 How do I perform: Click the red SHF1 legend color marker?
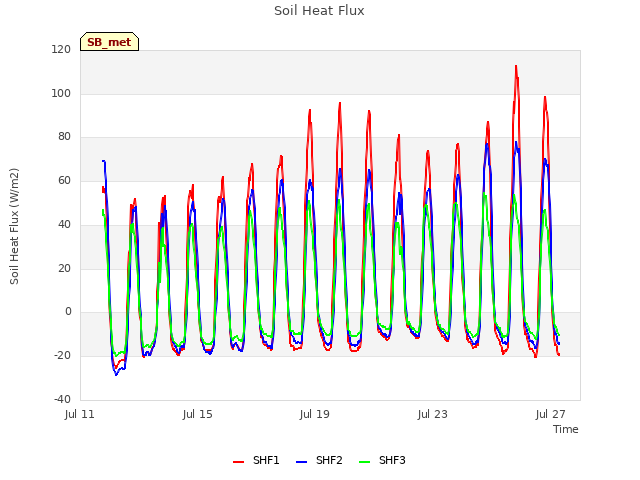point(238,462)
